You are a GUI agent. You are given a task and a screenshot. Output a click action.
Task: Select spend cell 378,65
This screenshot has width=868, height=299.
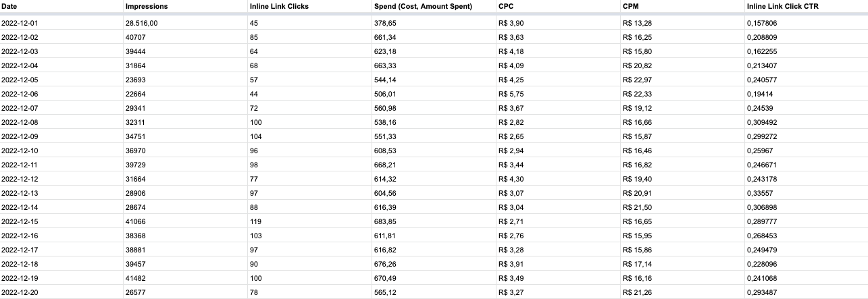pyautogui.click(x=384, y=22)
